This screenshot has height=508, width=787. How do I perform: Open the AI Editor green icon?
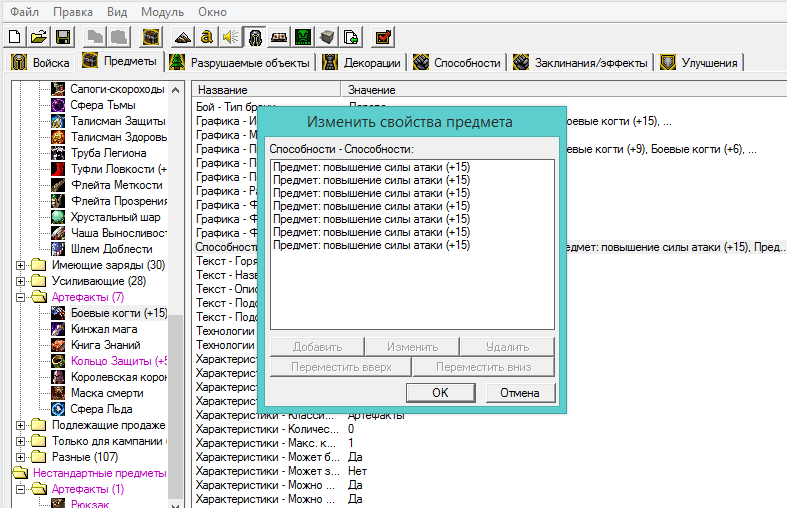click(x=303, y=37)
